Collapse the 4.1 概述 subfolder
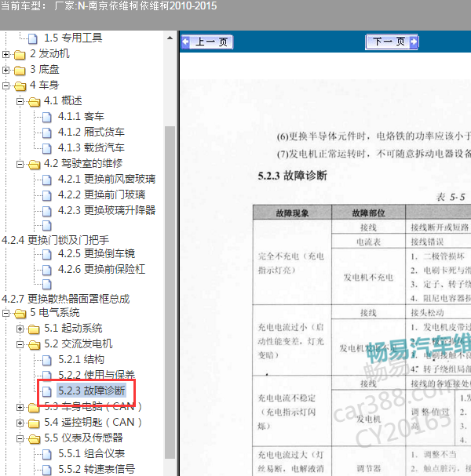This screenshot has height=476, width=471. tap(20, 101)
